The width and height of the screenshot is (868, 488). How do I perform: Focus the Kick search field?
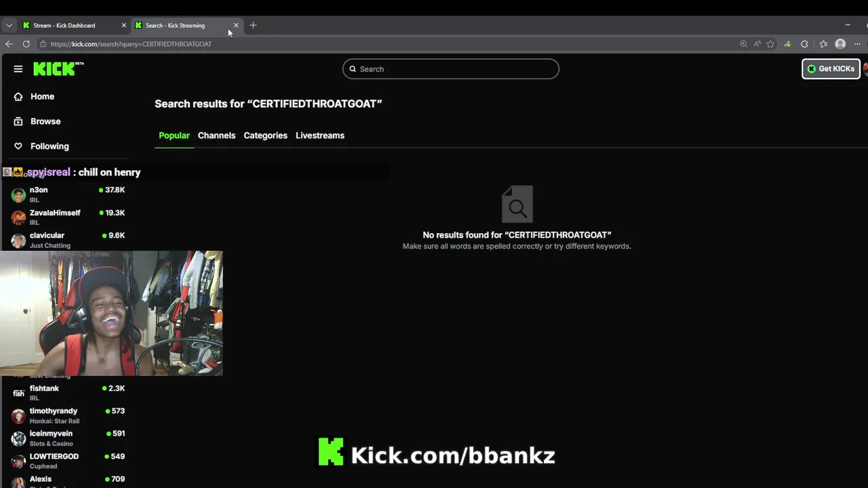pyautogui.click(x=450, y=69)
